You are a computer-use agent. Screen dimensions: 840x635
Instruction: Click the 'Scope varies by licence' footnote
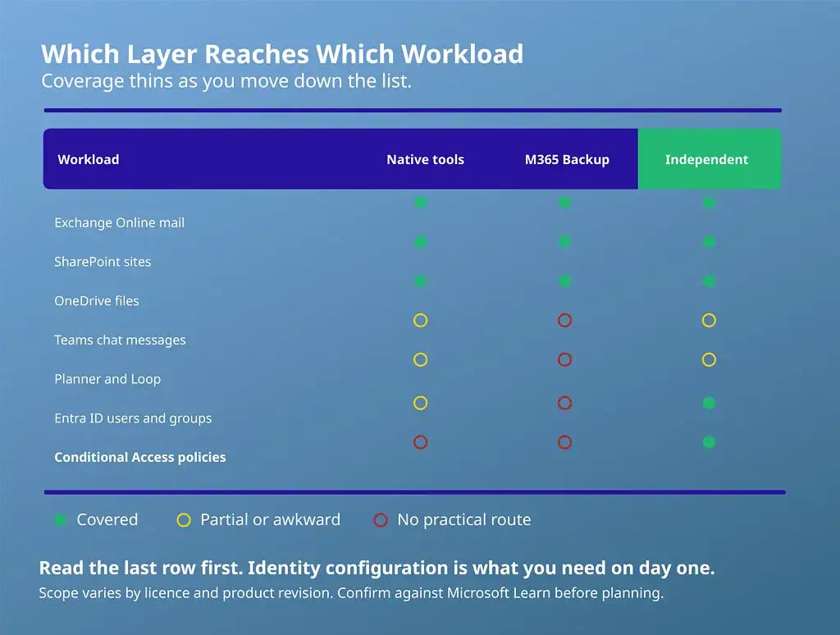tap(351, 593)
